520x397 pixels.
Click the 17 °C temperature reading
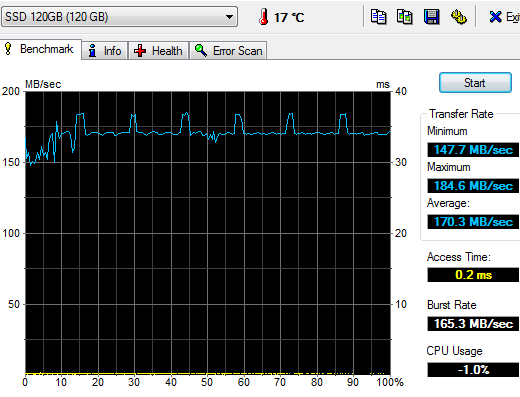(x=289, y=17)
